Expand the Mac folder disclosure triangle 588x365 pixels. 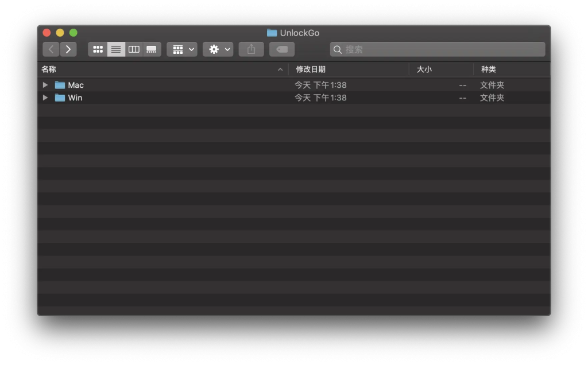tap(45, 85)
